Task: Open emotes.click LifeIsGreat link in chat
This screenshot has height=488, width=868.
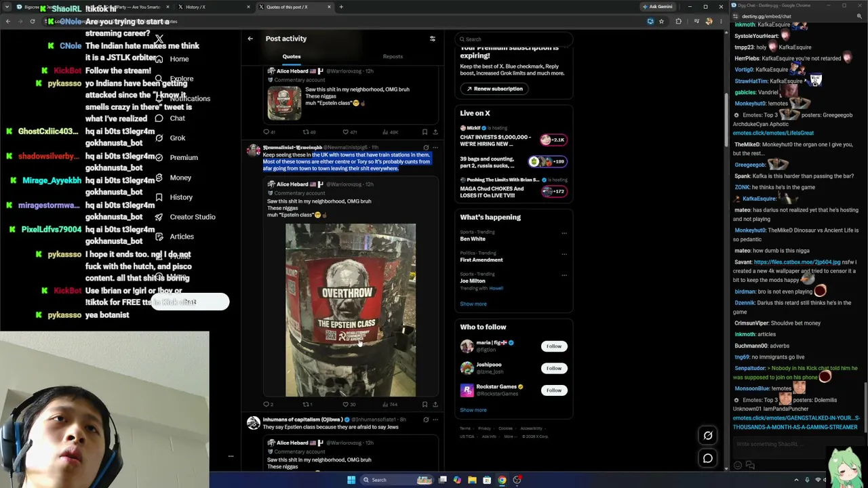Action: 773,133
